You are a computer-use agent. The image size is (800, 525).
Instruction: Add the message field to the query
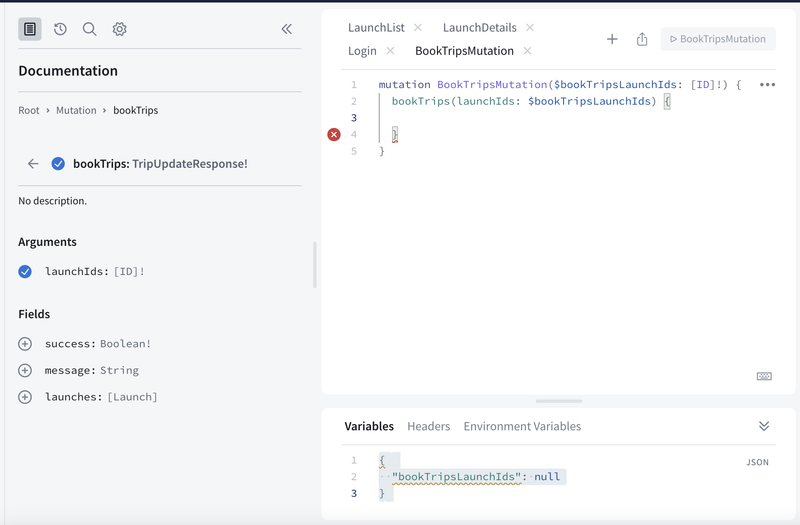point(25,370)
